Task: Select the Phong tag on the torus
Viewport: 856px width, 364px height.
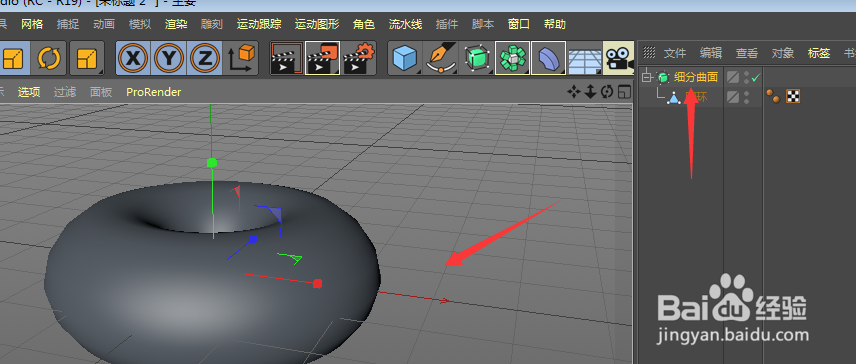Action: click(x=773, y=97)
